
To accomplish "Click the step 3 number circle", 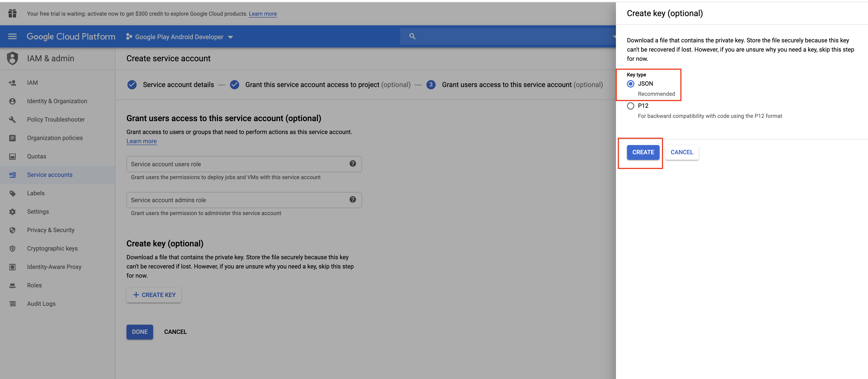I will click(431, 85).
